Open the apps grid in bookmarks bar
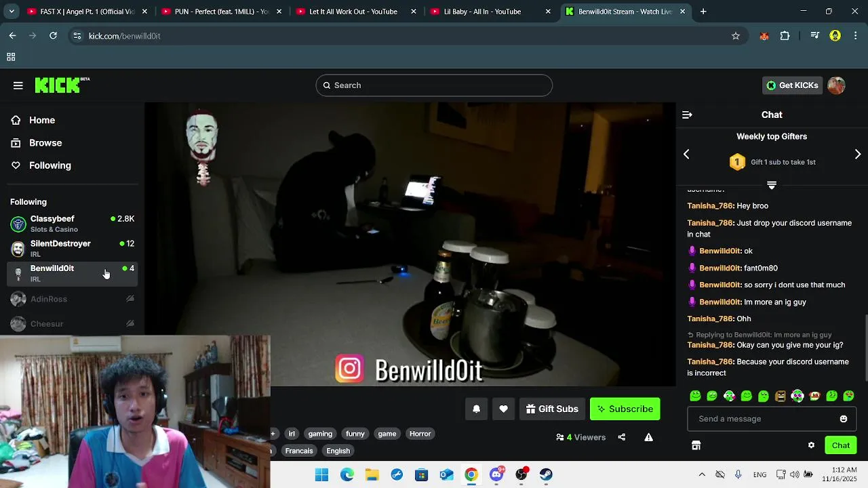 11,57
